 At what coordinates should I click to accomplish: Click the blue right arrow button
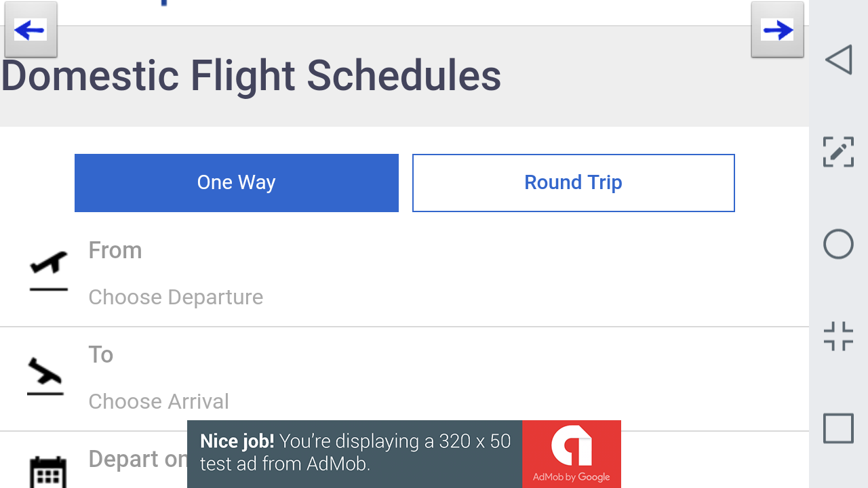[x=777, y=30]
